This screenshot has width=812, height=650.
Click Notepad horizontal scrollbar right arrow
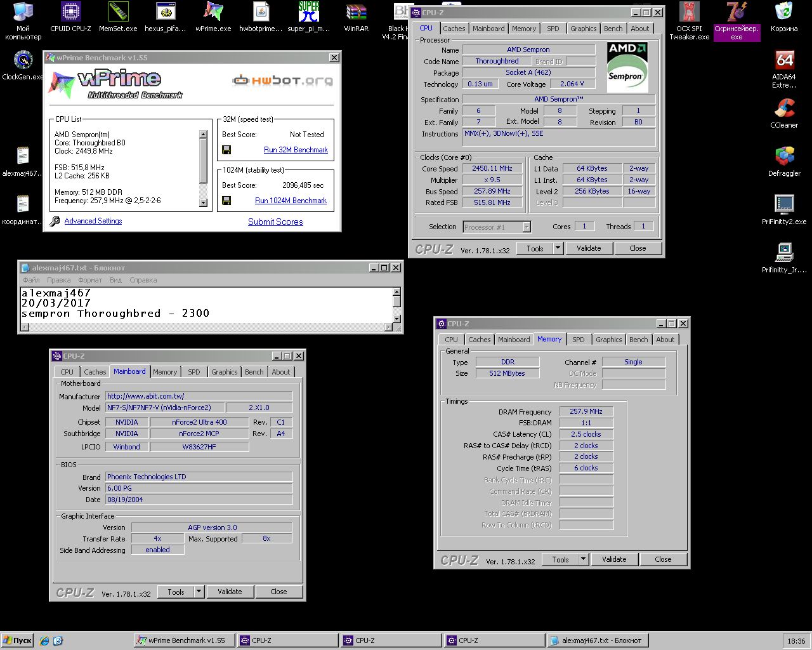pyautogui.click(x=389, y=328)
